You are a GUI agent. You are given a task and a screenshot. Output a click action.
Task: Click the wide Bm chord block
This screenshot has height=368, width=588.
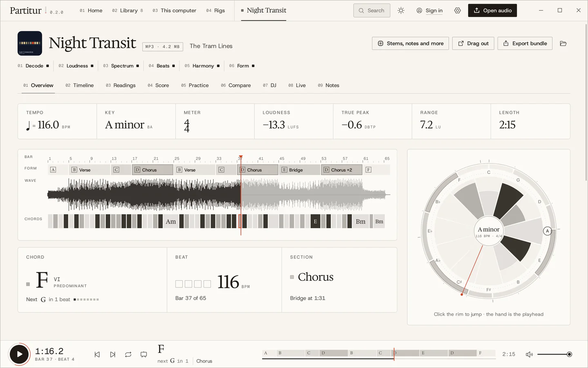coord(361,222)
